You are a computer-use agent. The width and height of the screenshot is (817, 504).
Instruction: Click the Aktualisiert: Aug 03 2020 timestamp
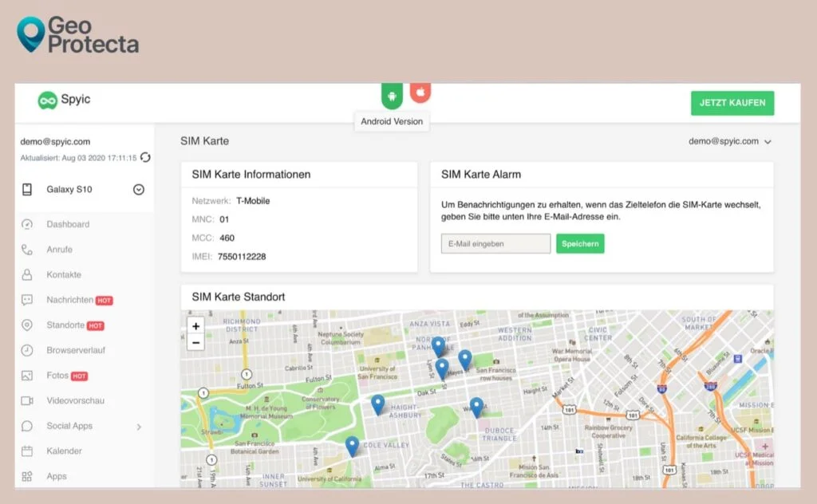(78, 158)
